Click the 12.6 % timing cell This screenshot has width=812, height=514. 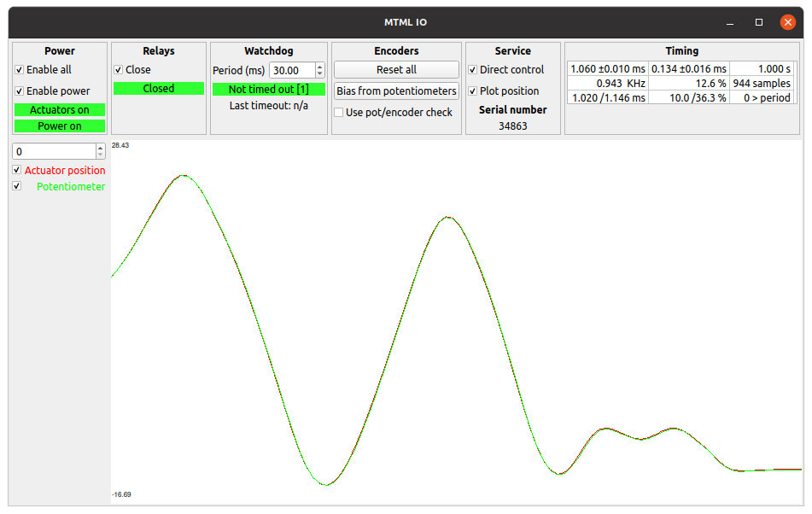pyautogui.click(x=689, y=84)
